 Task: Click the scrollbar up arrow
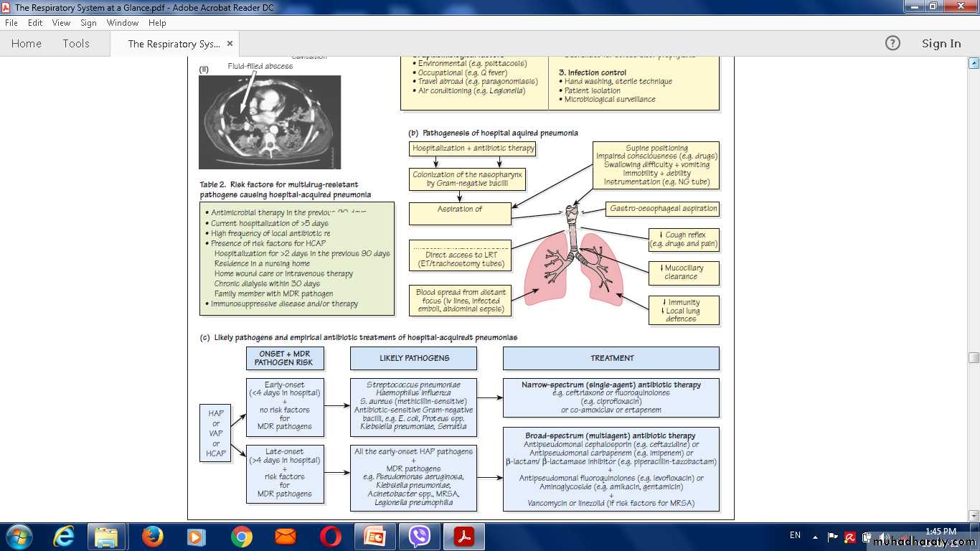pos(974,64)
